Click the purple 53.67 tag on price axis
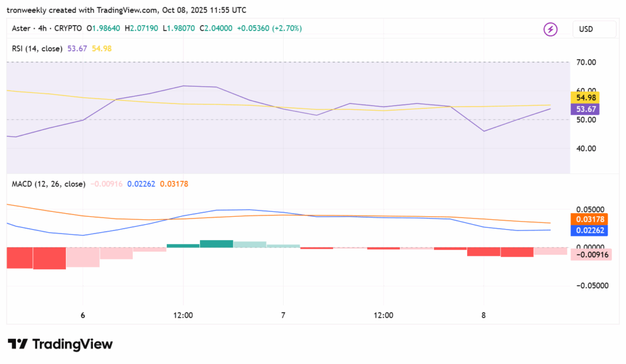Screen dimensions: 626x364 585,109
